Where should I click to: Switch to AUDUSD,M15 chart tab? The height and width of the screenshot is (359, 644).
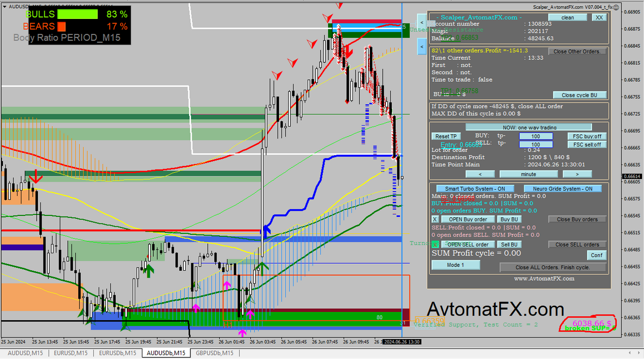pyautogui.click(x=25, y=353)
